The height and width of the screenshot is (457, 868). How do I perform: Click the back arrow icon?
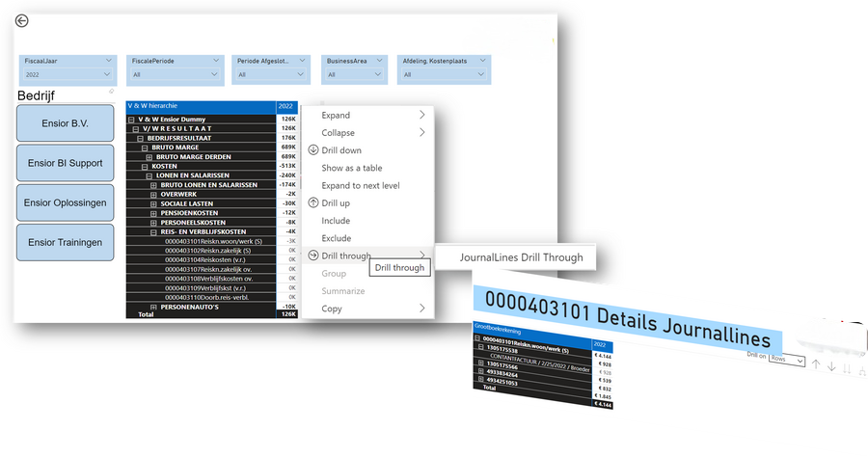coord(22,20)
